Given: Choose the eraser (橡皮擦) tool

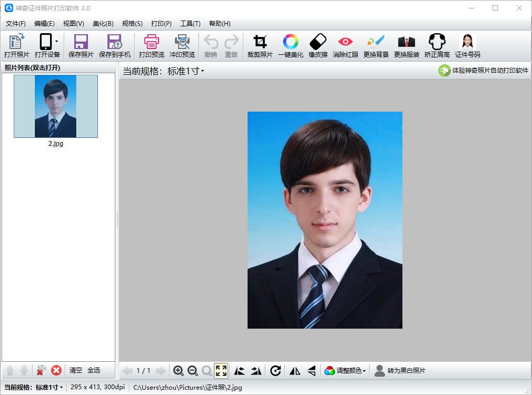Looking at the screenshot, I should pos(318,46).
